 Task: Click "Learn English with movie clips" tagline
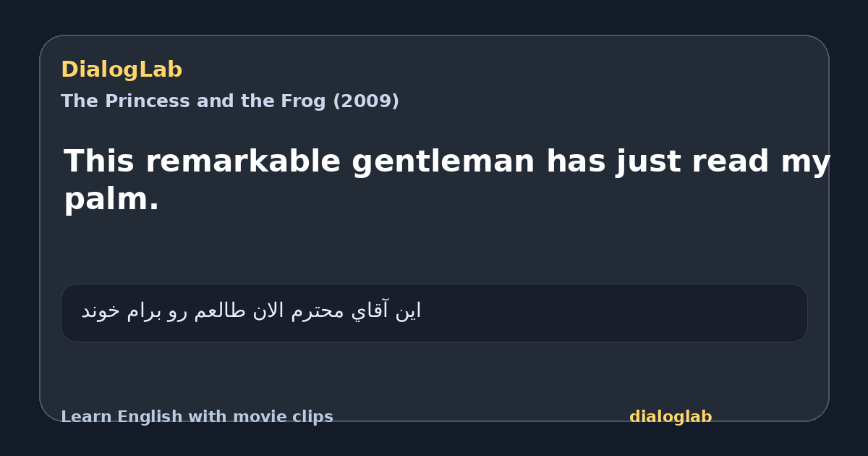pos(197,417)
